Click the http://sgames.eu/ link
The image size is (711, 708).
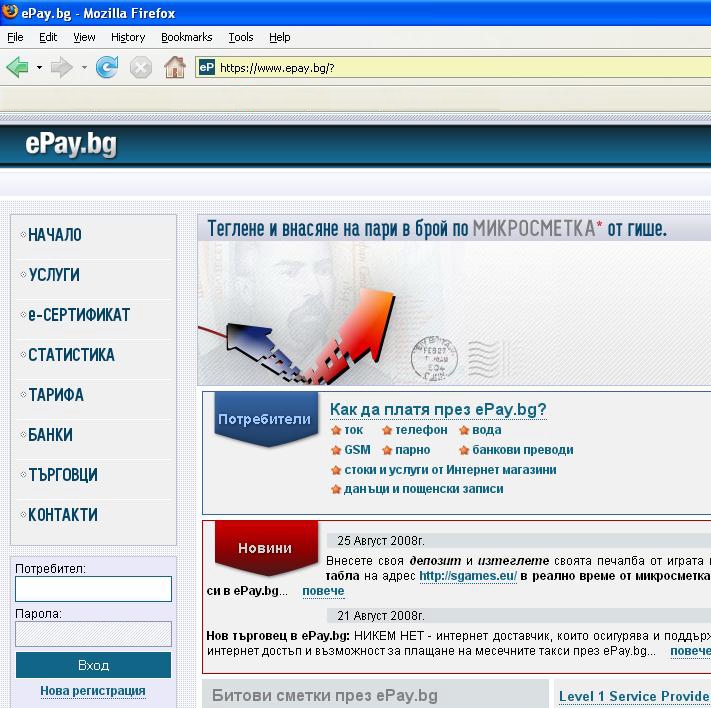(468, 576)
